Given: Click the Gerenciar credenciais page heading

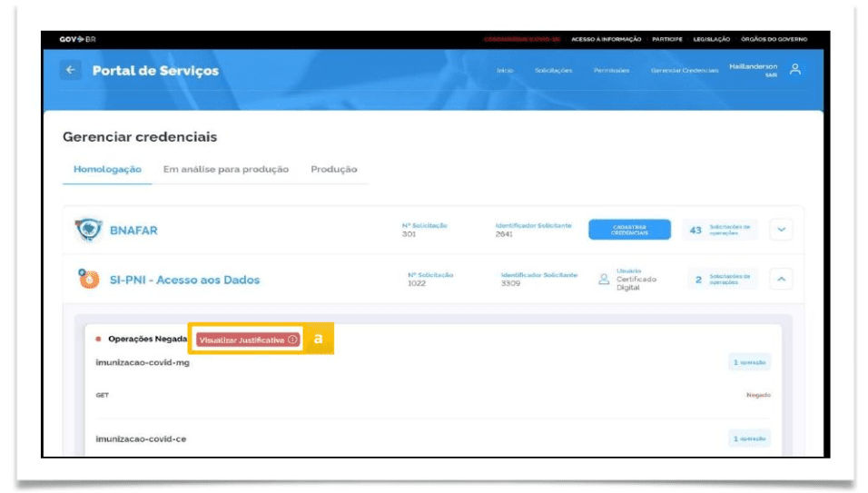Looking at the screenshot, I should pos(140,137).
